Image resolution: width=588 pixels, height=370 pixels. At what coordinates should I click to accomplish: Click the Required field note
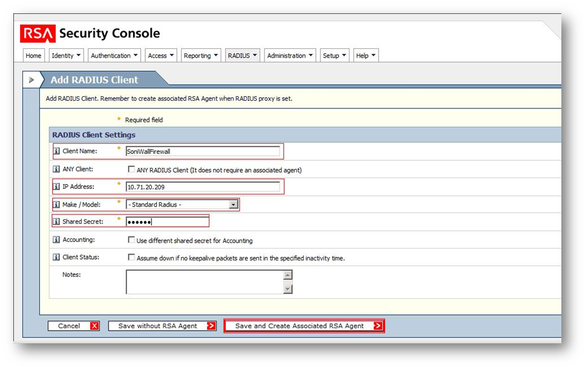point(143,120)
